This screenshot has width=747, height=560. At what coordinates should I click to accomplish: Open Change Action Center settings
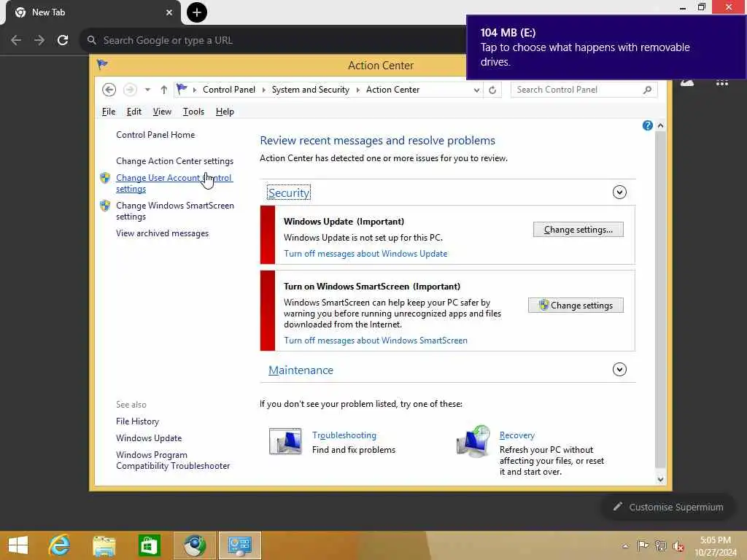tap(174, 161)
